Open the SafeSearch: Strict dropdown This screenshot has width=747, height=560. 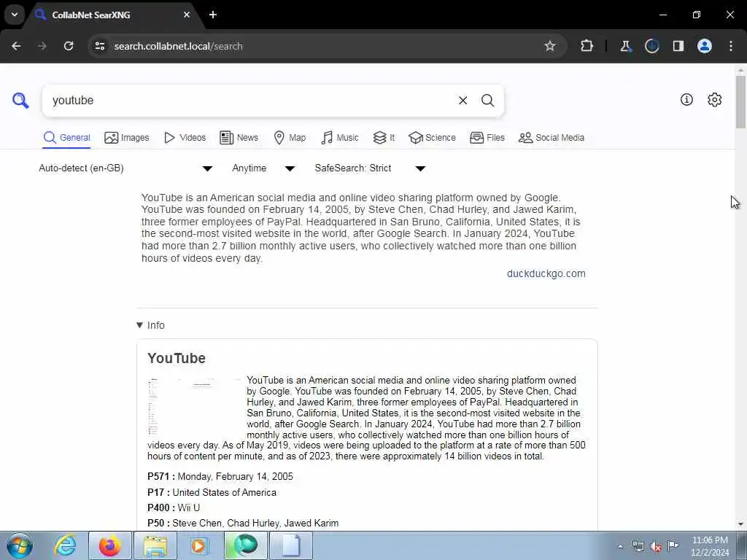[370, 168]
